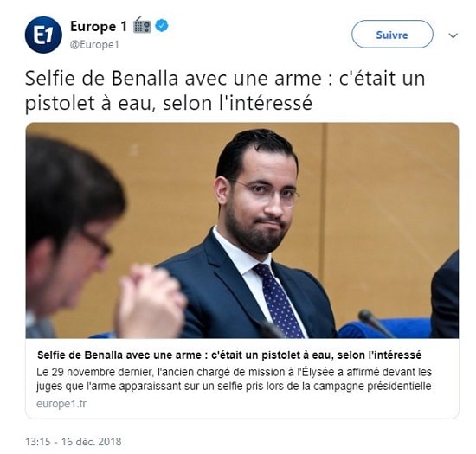Click the blue verified checkmark badge
The image size is (476, 454).
(162, 26)
